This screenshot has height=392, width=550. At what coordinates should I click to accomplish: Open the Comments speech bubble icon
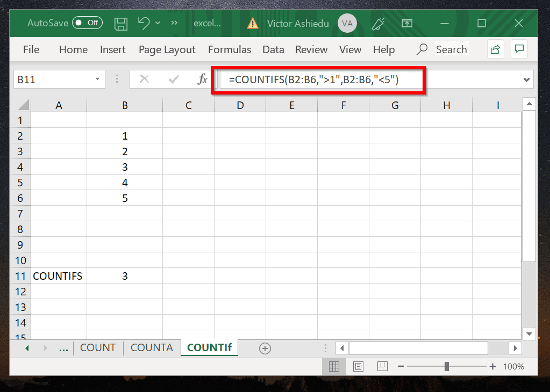point(519,49)
